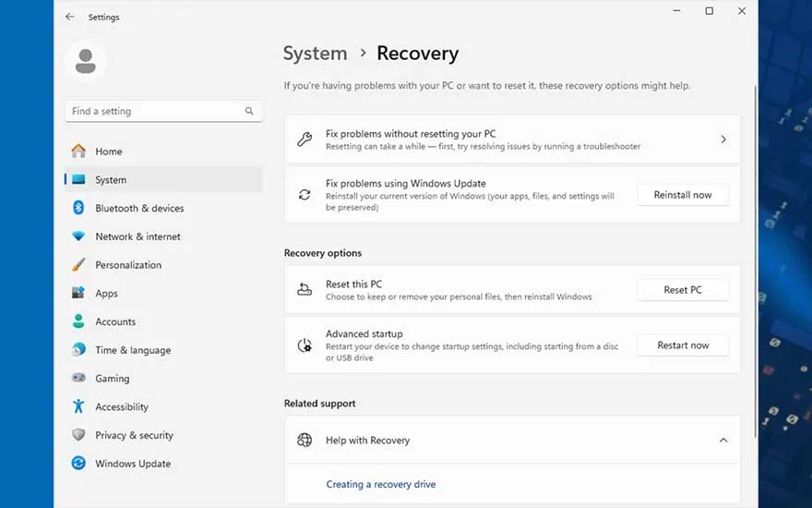
Task: Click the user profile avatar icon
Action: [86, 61]
